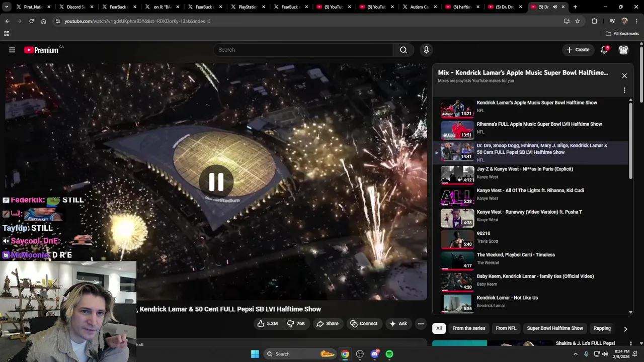Open YouTube notifications bell
This screenshot has height=362, width=644.
(604, 50)
